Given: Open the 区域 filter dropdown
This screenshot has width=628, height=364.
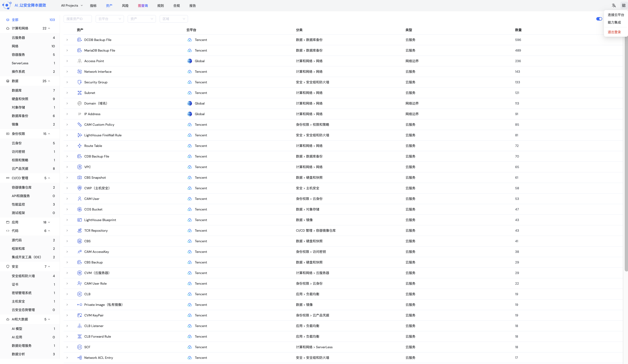Looking at the screenshot, I should pyautogui.click(x=174, y=19).
